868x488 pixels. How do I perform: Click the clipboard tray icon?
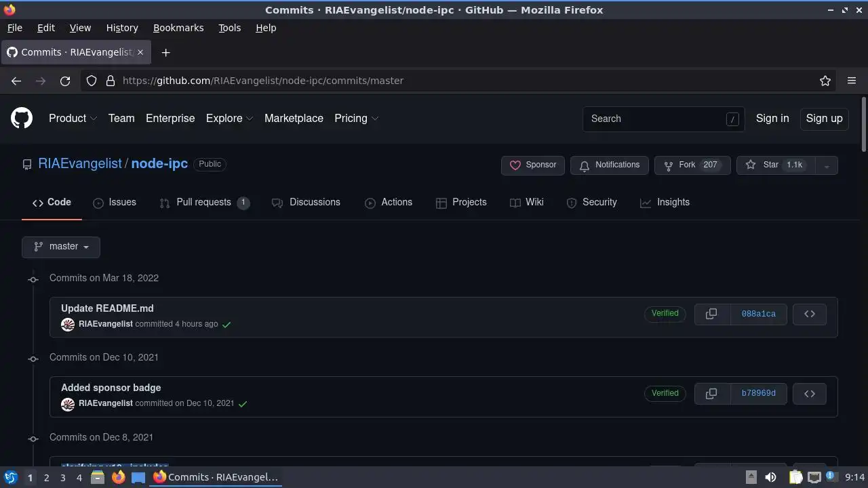click(795, 477)
